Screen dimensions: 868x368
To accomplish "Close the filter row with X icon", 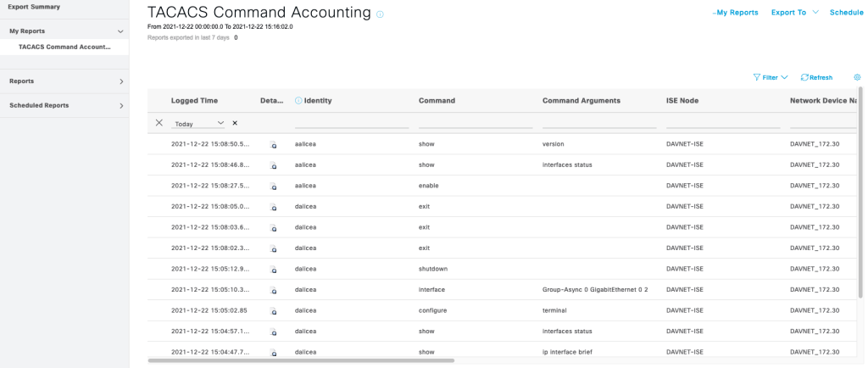I will click(159, 123).
